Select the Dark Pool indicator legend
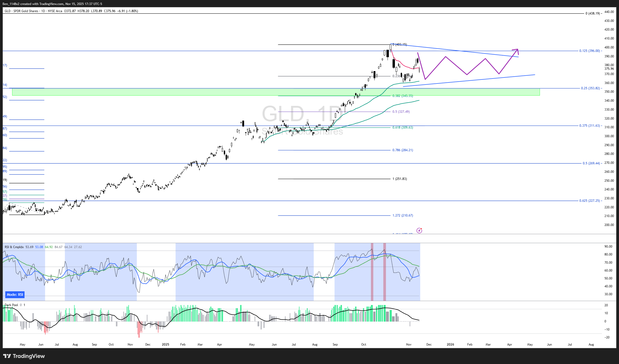The width and height of the screenshot is (619, 364). 11,305
